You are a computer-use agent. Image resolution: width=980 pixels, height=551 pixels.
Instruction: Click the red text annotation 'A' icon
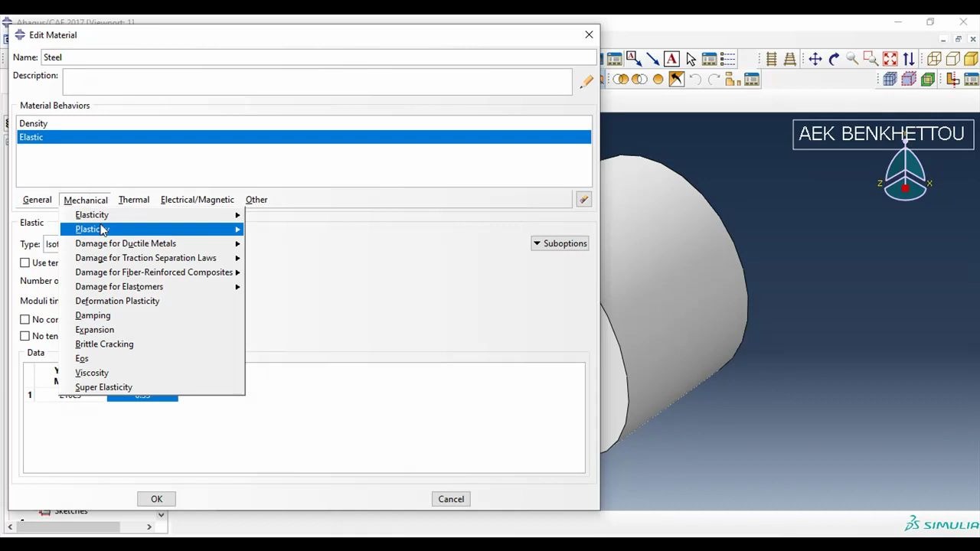pyautogui.click(x=671, y=59)
